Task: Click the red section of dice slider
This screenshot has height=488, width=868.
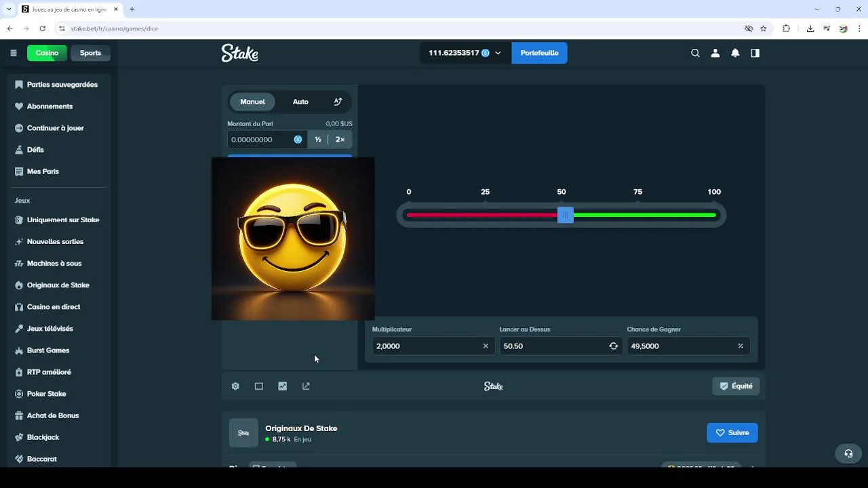Action: coord(482,215)
